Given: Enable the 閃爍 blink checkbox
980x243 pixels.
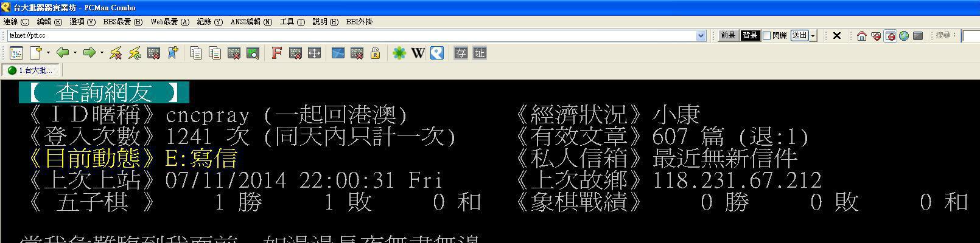Looking at the screenshot, I should (767, 36).
